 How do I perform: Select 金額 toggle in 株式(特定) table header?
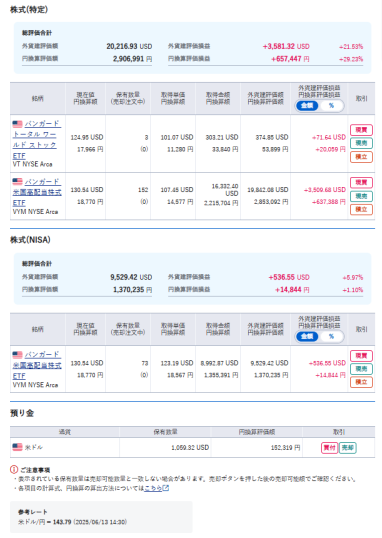click(x=307, y=106)
